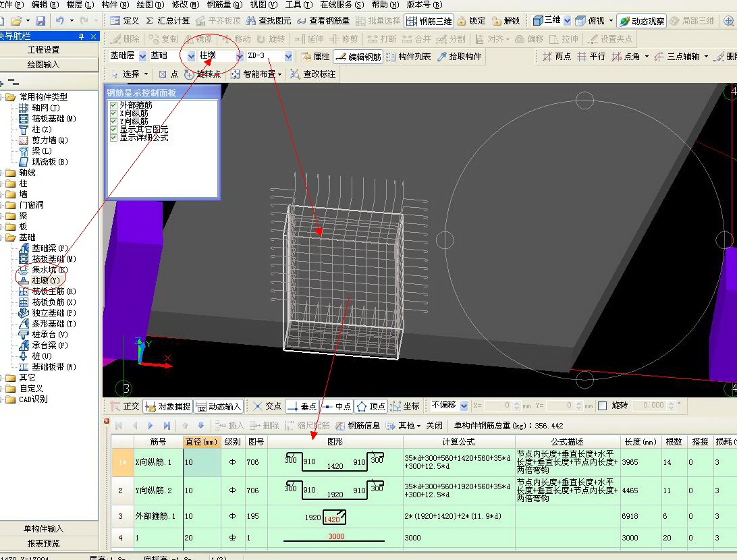Click the 单构件输入 button
737x560 pixels.
[x=44, y=529]
